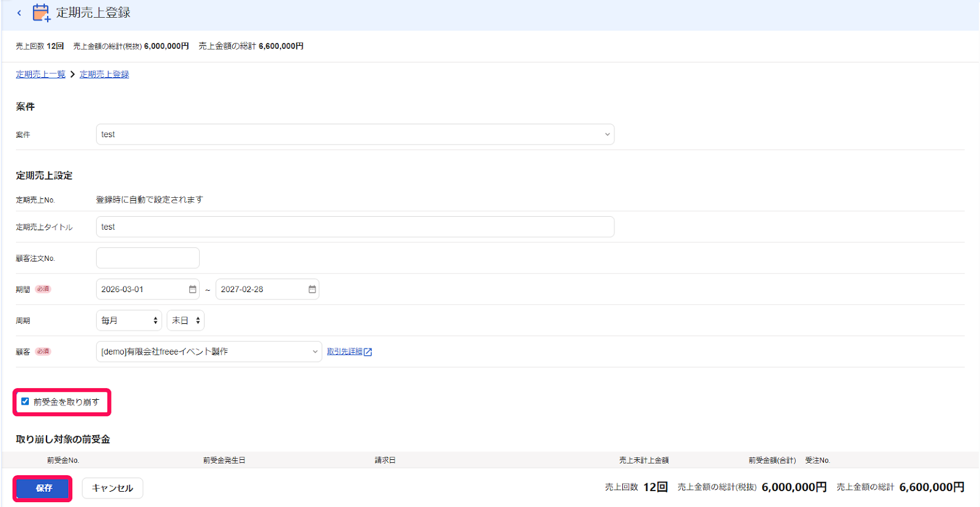This screenshot has width=980, height=507.
Task: Click the back arrow chevron in header
Action: [x=19, y=13]
